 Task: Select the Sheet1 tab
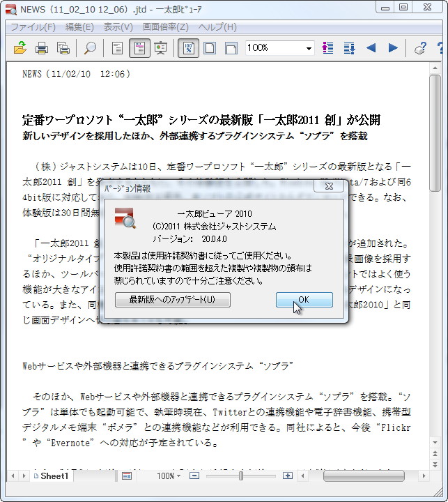52,476
